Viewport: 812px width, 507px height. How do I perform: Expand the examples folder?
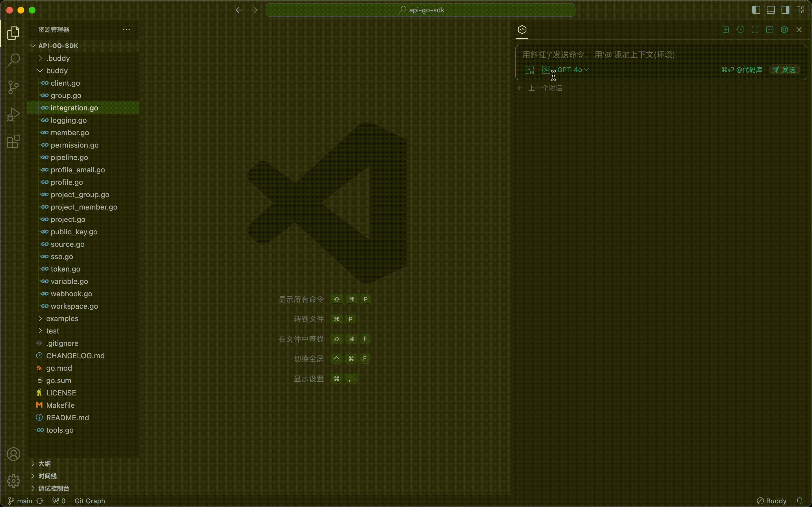pyautogui.click(x=40, y=318)
